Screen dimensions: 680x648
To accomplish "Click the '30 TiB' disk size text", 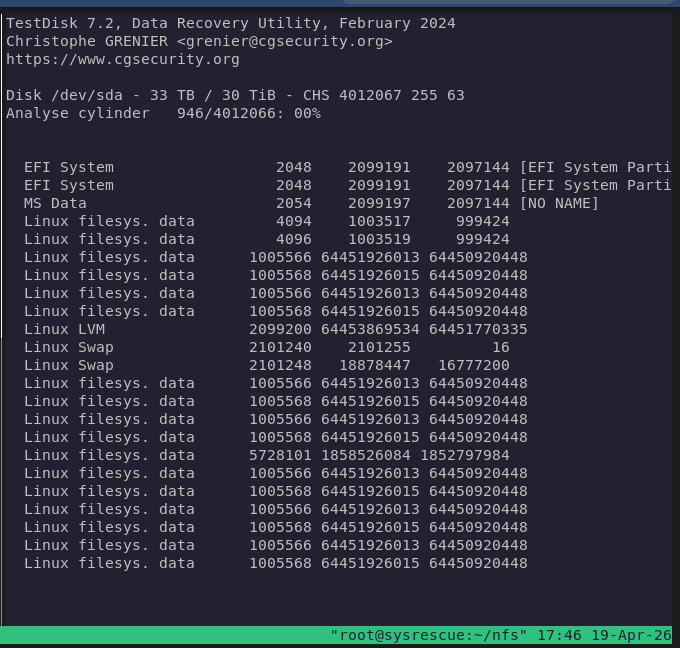I will pos(248,95).
